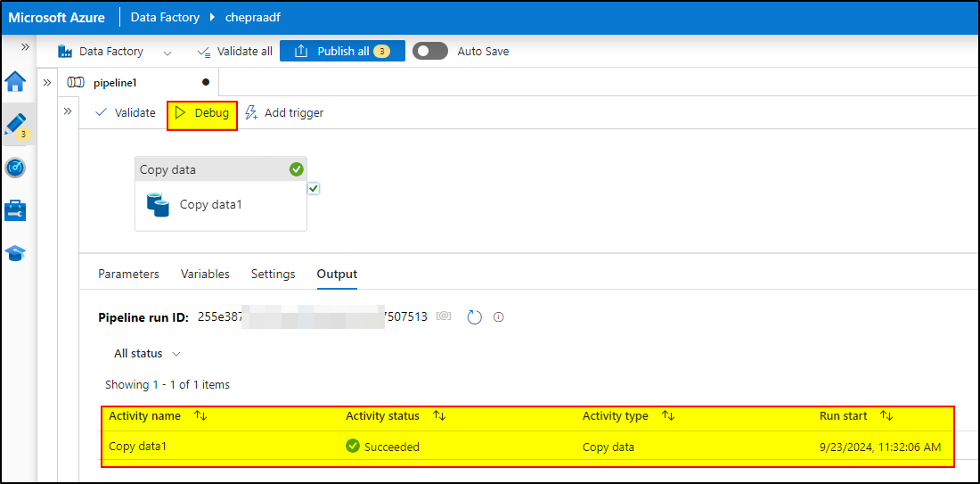Screen dimensions: 980x484
Task: Click the 9/23/2024, 11:32:06 AM run start cell
Action: (x=880, y=447)
